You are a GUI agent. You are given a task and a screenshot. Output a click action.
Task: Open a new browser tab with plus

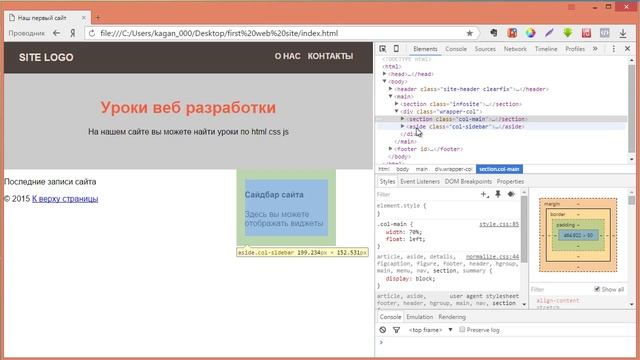point(98,18)
